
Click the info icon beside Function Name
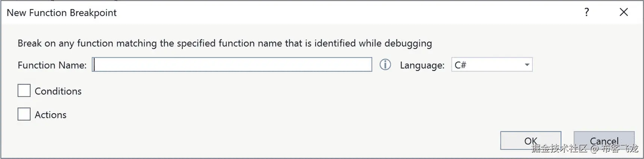coord(385,65)
